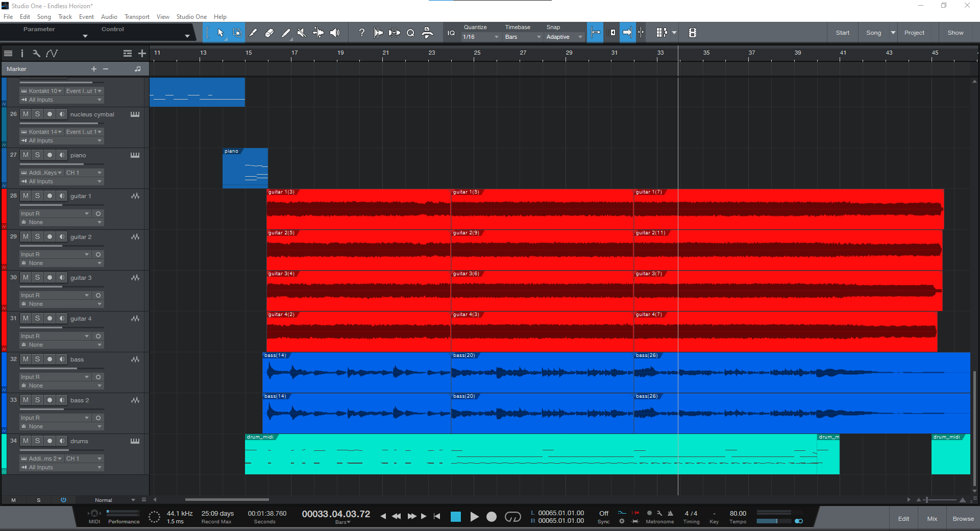Open the Studio One menu
This screenshot has width=980, height=531.
pos(191,17)
